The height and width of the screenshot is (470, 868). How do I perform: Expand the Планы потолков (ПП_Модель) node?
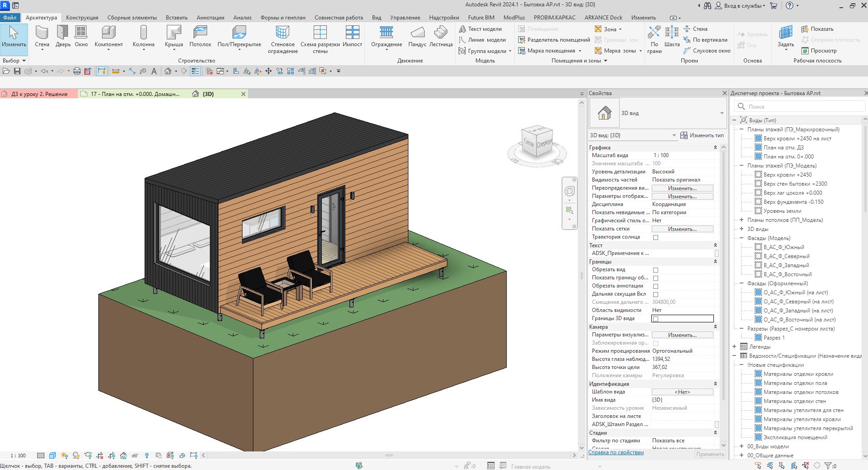742,220
